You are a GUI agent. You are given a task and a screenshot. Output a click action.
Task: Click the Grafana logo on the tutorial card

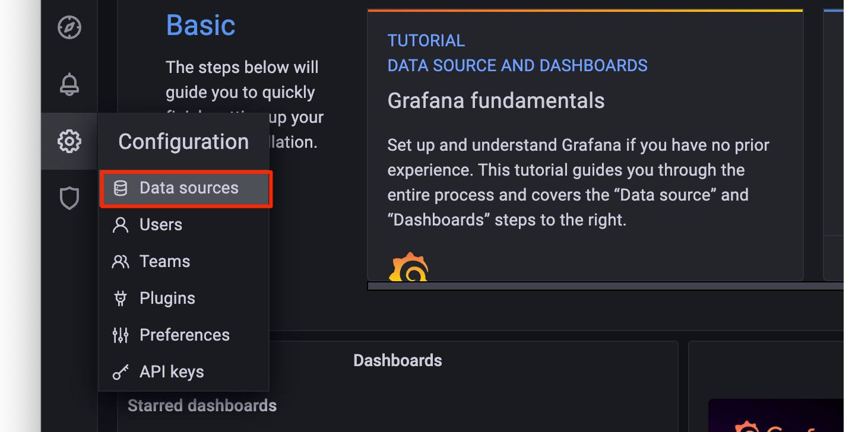[408, 266]
